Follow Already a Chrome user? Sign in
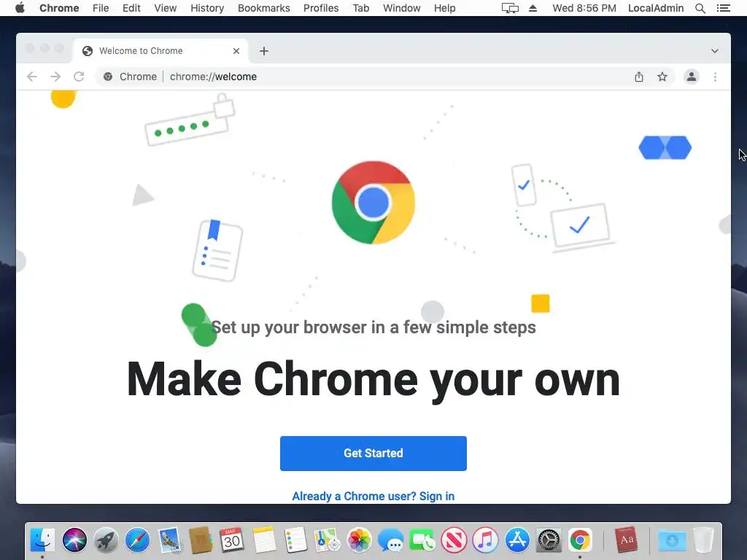The width and height of the screenshot is (747, 560). click(x=373, y=496)
